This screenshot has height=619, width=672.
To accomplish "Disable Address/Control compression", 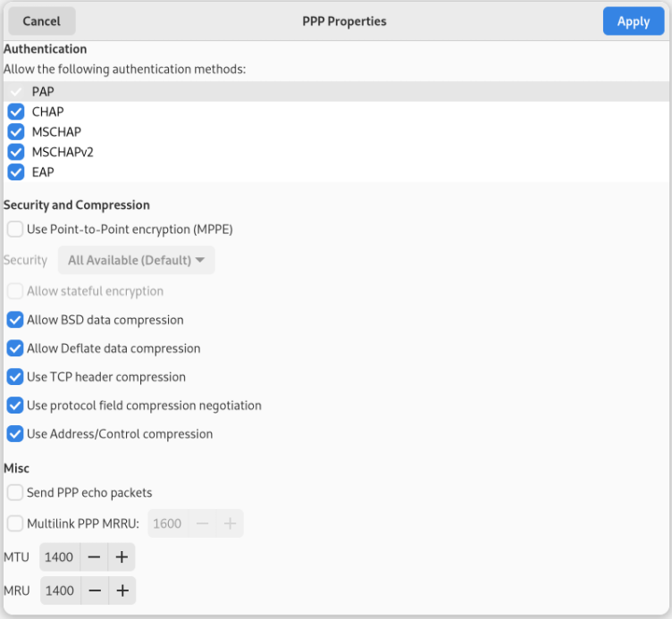I will (15, 434).
